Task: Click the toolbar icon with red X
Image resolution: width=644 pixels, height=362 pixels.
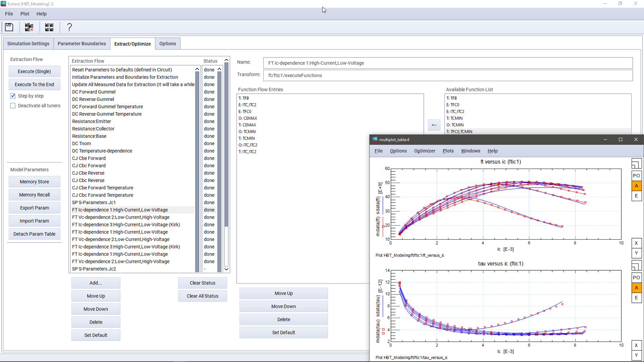Action: 29,27
